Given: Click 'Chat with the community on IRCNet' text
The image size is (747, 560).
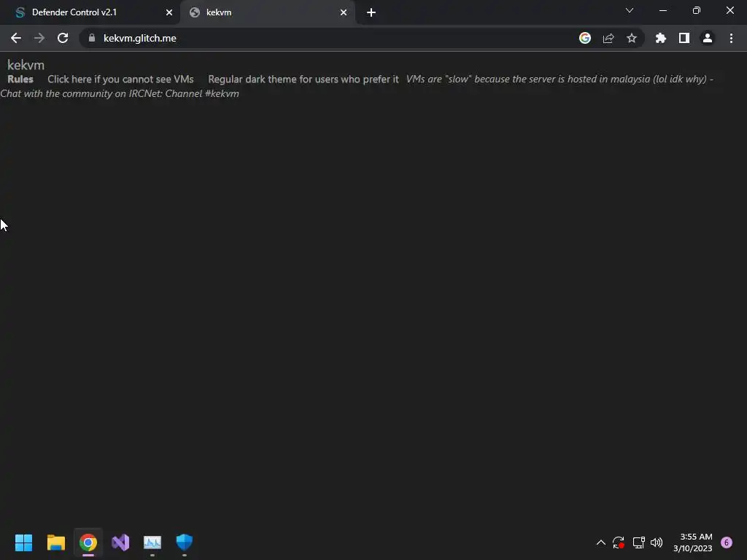Looking at the screenshot, I should point(120,93).
